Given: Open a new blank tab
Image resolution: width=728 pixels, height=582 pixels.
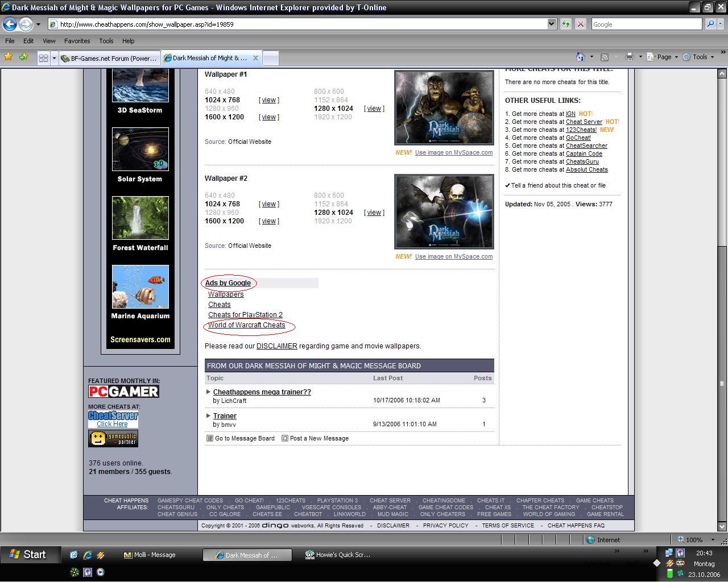Looking at the screenshot, I should [x=271, y=58].
